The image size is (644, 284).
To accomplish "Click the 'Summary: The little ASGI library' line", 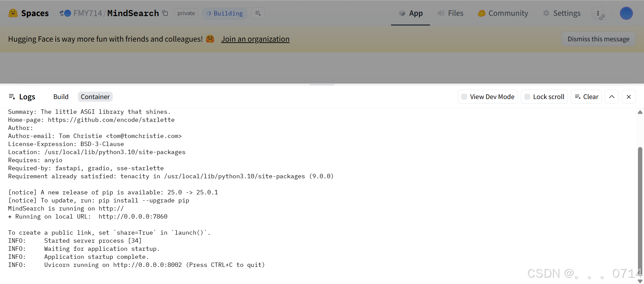I will coord(90,112).
